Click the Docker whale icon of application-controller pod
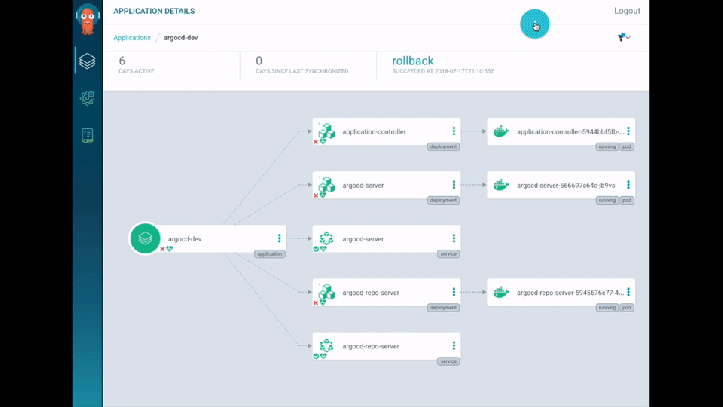This screenshot has width=723, height=407. point(500,131)
